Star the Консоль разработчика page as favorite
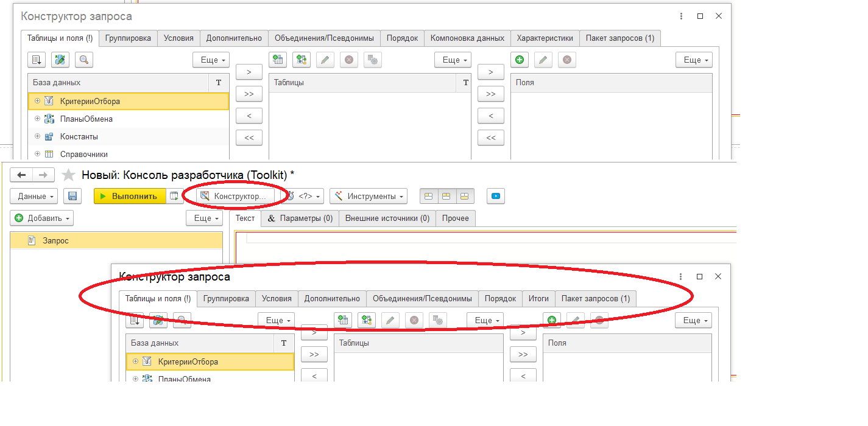 click(x=69, y=175)
